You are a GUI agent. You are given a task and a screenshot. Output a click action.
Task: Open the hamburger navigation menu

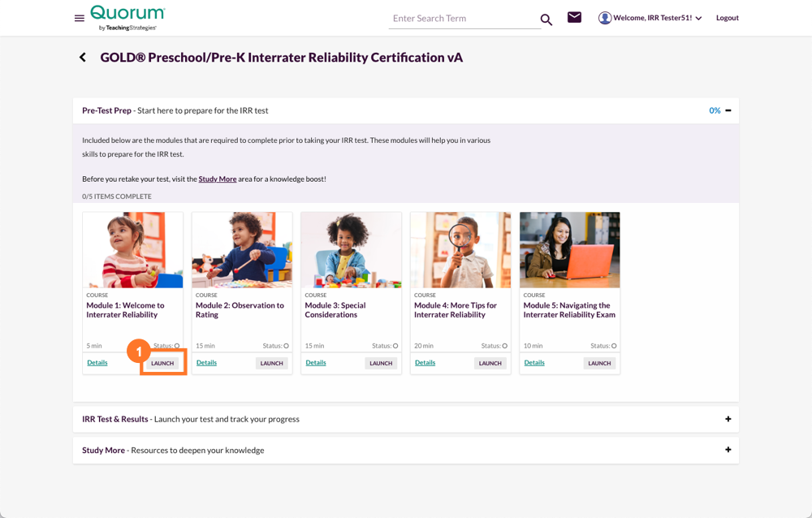click(79, 18)
